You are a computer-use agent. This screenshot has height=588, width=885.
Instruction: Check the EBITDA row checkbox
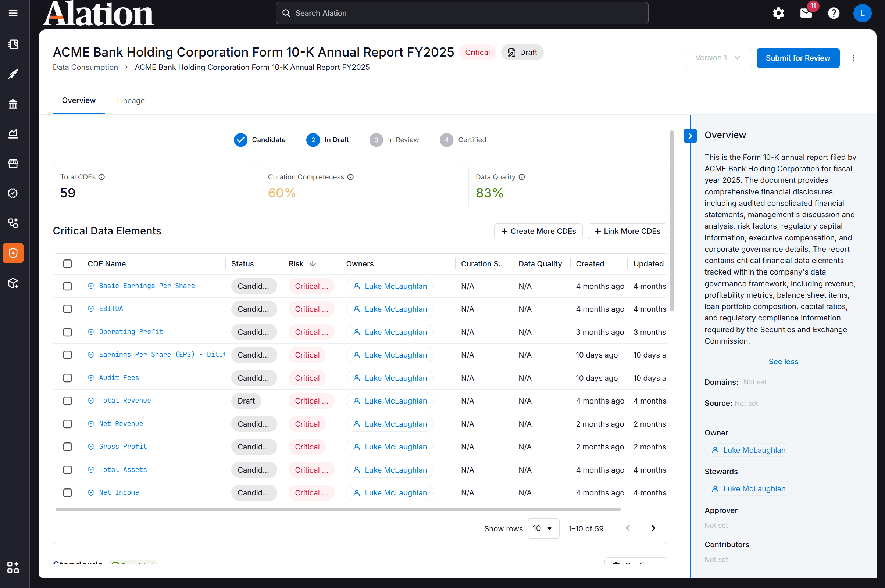(68, 309)
